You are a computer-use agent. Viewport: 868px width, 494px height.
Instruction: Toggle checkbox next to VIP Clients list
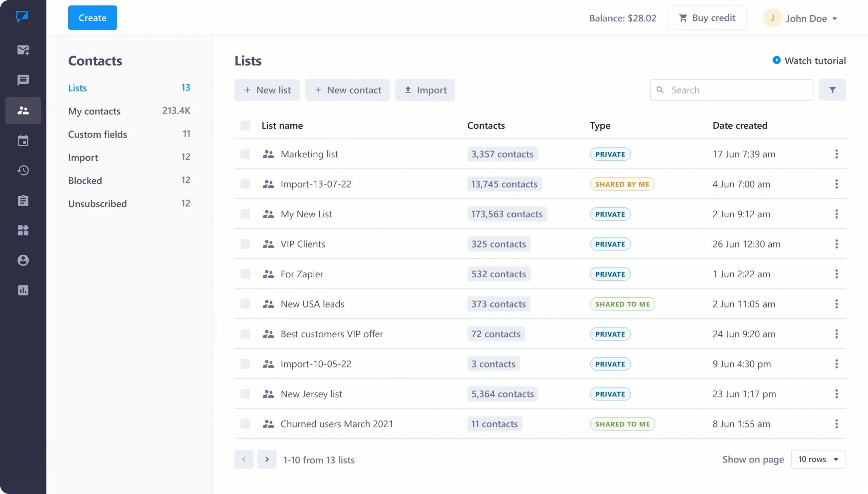[245, 244]
